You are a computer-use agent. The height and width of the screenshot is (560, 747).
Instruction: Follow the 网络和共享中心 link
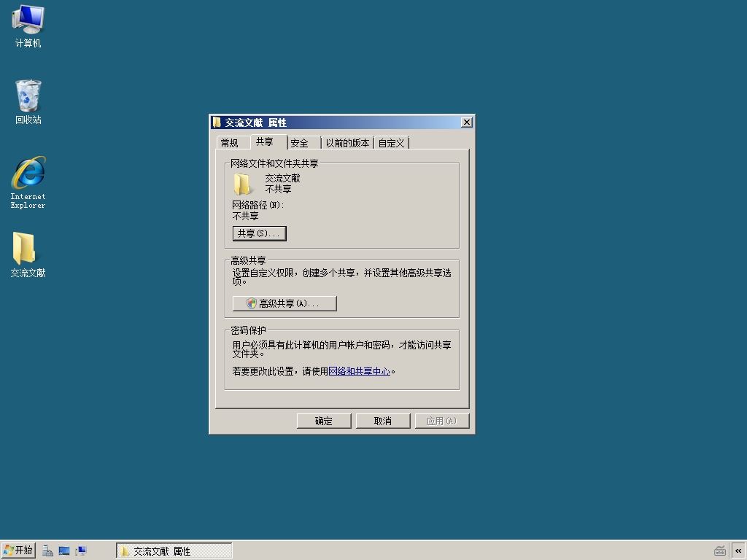(x=359, y=371)
